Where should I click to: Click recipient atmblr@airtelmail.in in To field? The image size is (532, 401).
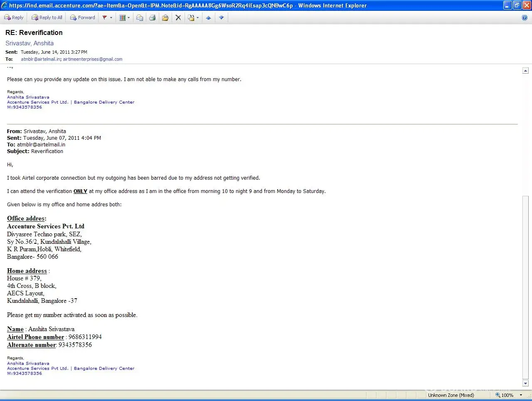tap(41, 59)
